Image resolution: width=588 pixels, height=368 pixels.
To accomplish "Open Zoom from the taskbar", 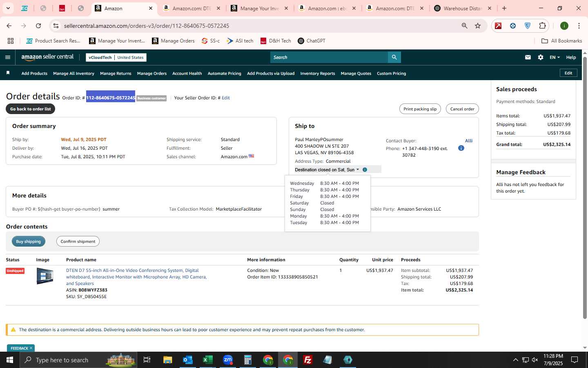I will click(228, 360).
